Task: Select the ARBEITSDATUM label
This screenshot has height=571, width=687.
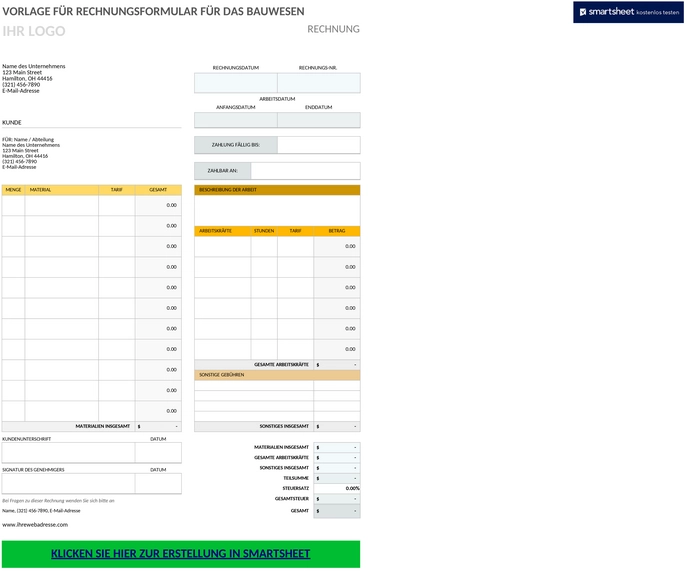Action: pyautogui.click(x=277, y=99)
